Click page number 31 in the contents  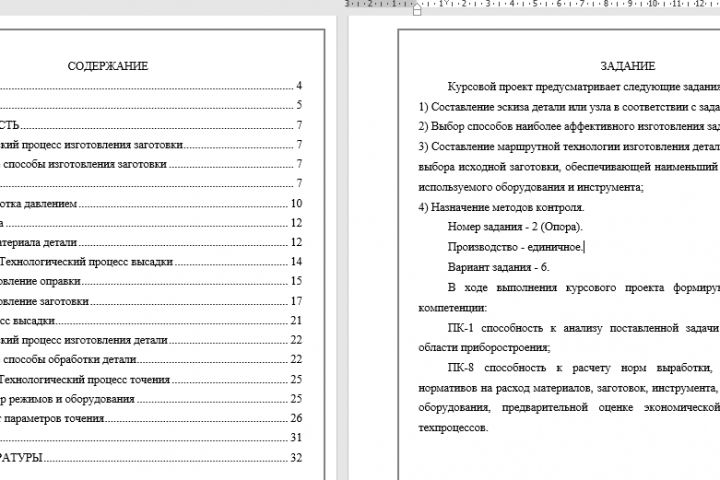pos(296,438)
